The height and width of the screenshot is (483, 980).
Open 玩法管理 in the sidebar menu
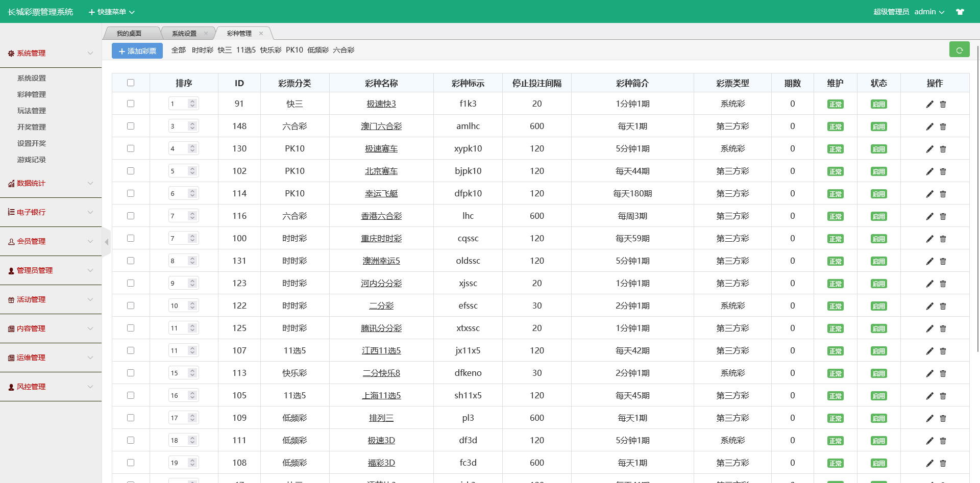point(32,111)
